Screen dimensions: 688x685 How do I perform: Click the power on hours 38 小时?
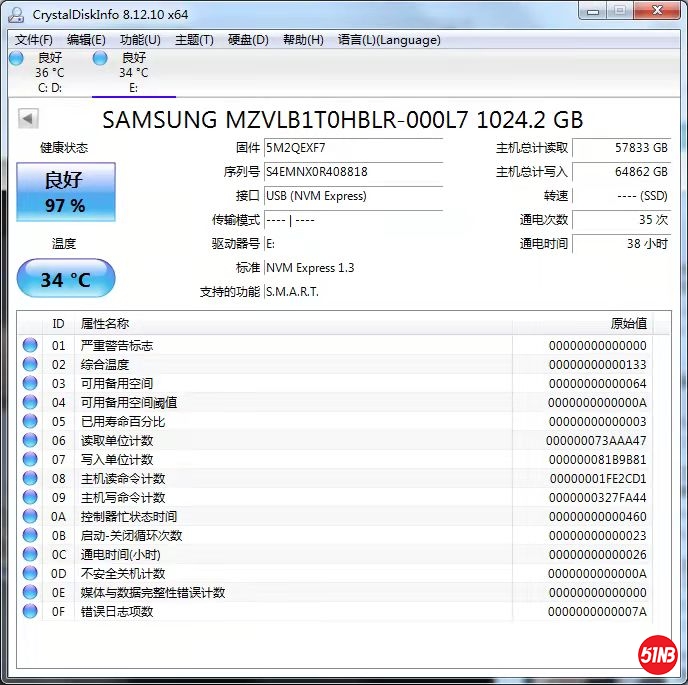[x=622, y=244]
